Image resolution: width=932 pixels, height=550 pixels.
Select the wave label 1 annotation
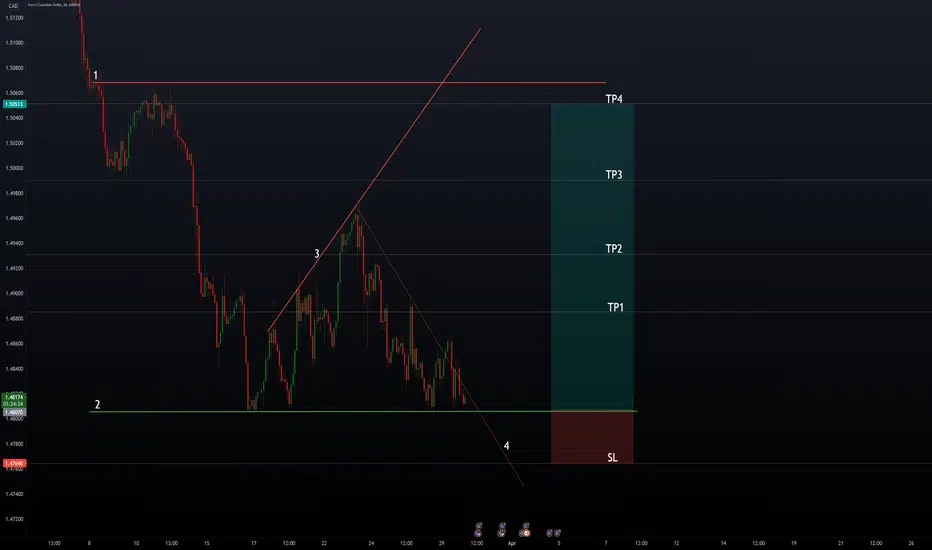pyautogui.click(x=95, y=76)
